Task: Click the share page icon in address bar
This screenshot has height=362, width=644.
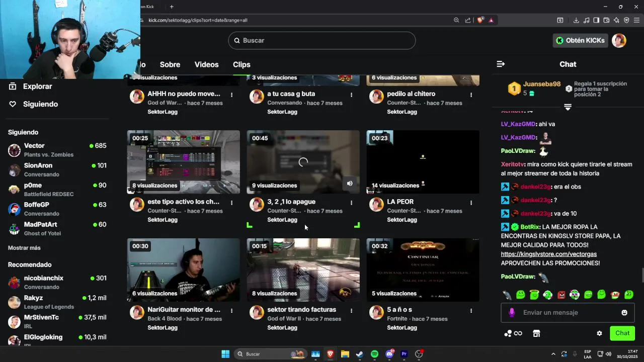Action: 468,20
